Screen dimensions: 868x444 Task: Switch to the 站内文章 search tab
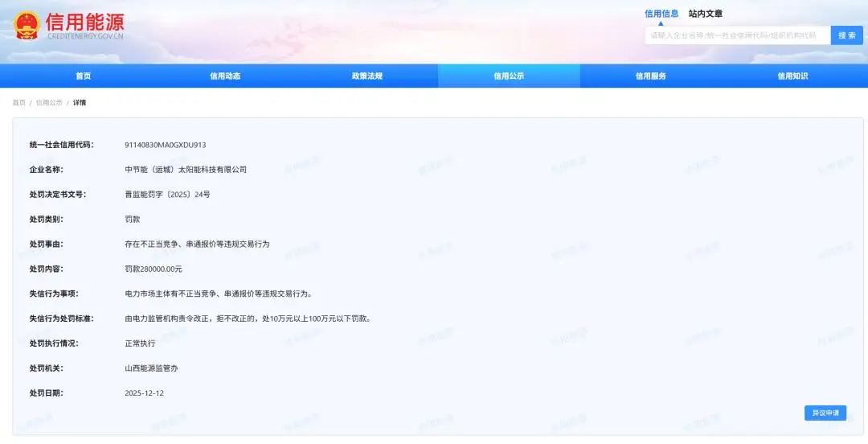pos(705,14)
